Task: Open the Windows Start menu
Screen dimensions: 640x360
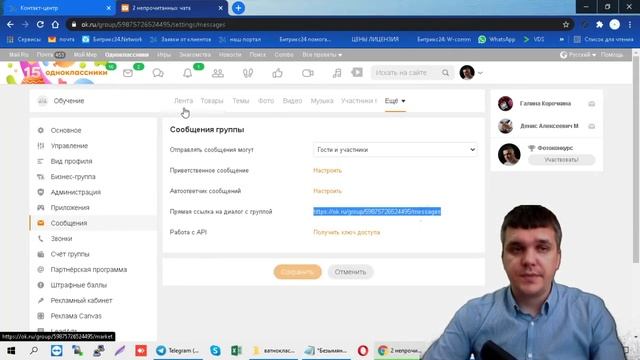Action: (x=11, y=351)
